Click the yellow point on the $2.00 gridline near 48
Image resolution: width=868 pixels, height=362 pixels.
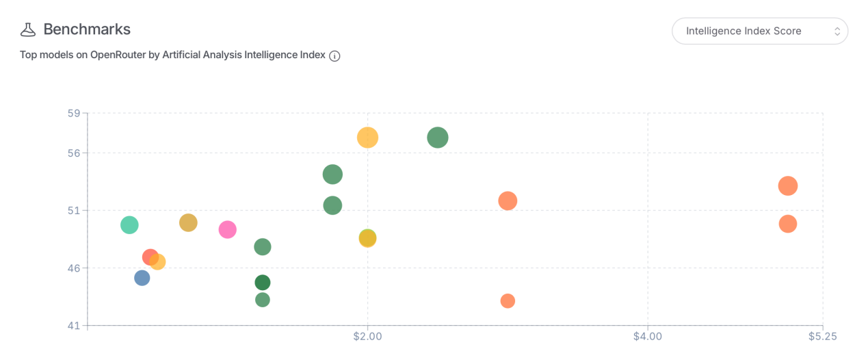pyautogui.click(x=367, y=238)
